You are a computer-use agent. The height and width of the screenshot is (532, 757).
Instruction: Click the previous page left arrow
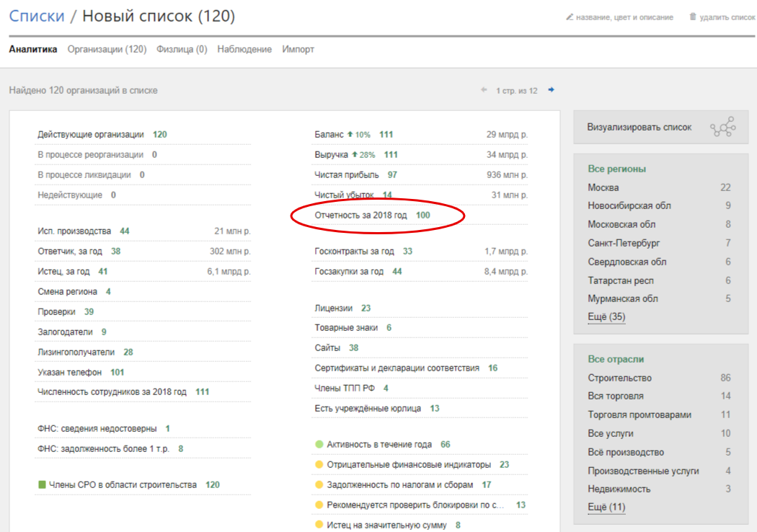(484, 90)
